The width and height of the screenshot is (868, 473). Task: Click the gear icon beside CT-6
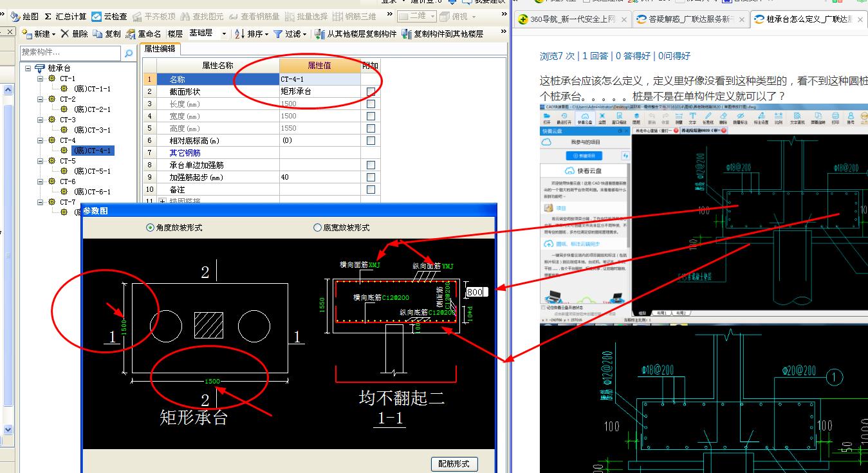click(x=51, y=181)
